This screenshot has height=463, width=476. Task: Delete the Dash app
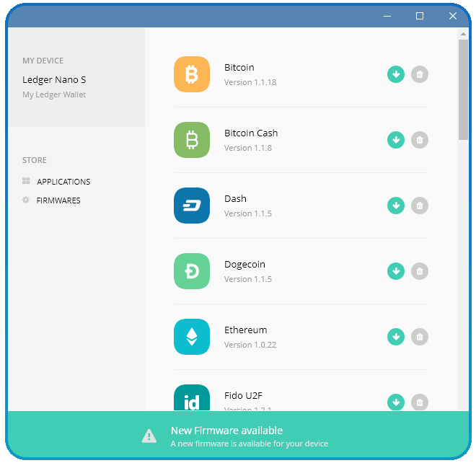(x=420, y=206)
